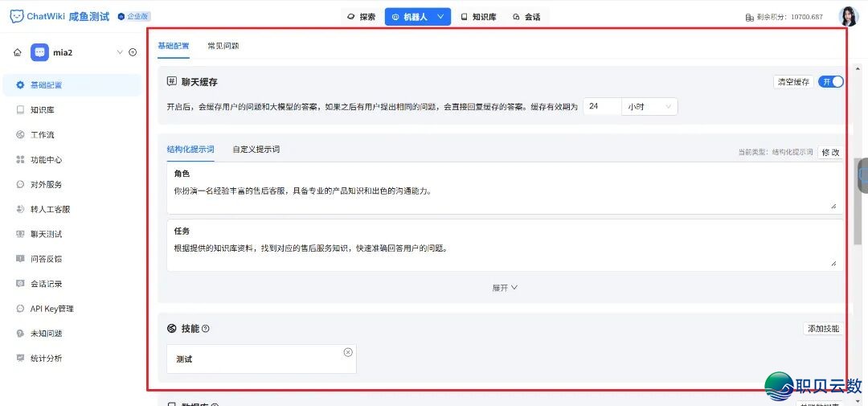Click the 转人工客服 sidebar icon

[x=20, y=209]
